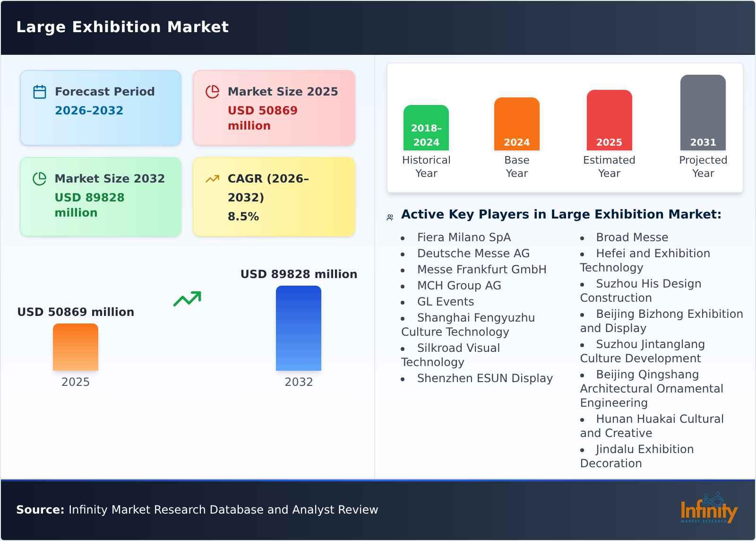Click the trending arrow icon beside CAGR
The width and height of the screenshot is (756, 541).
(212, 179)
